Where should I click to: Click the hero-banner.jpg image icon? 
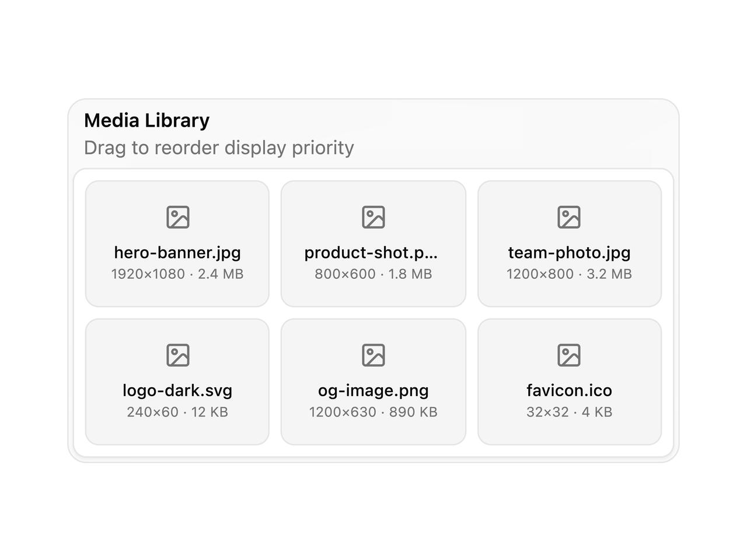(177, 217)
